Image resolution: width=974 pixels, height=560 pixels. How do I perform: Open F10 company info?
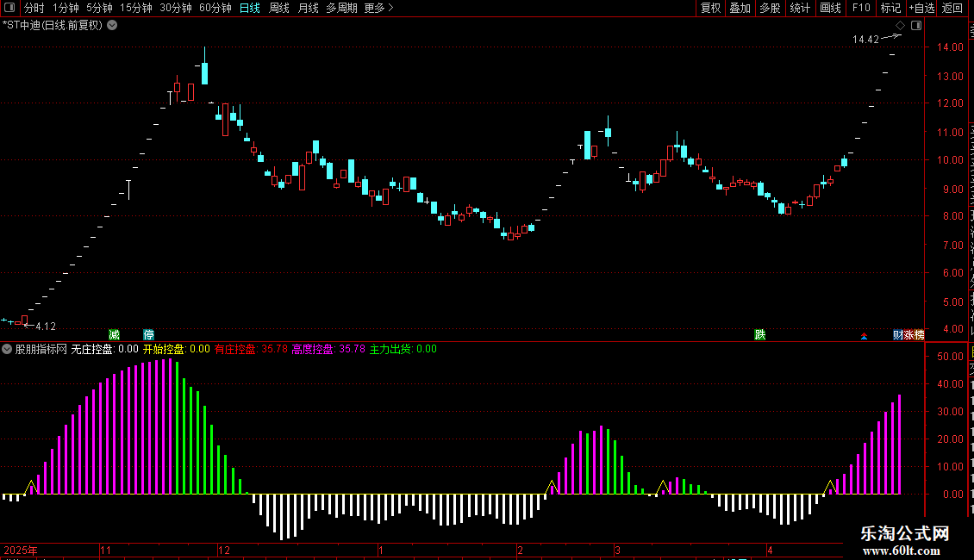click(861, 8)
